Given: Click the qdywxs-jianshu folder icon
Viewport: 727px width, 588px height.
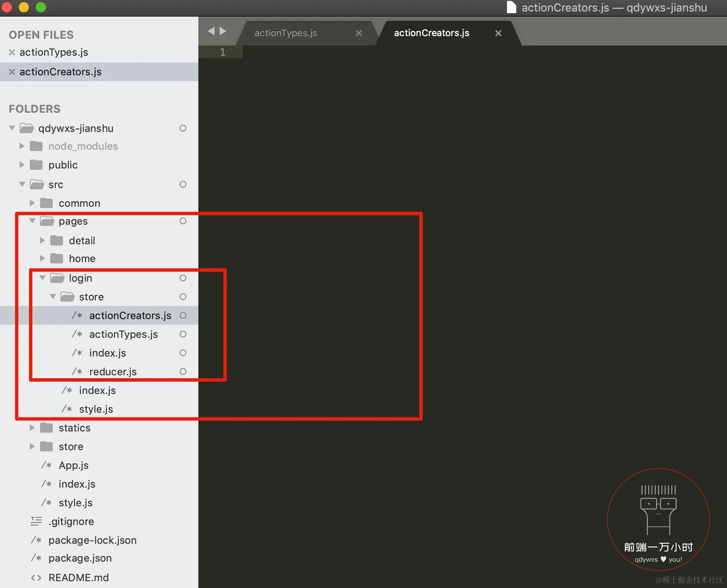Looking at the screenshot, I should pos(27,128).
